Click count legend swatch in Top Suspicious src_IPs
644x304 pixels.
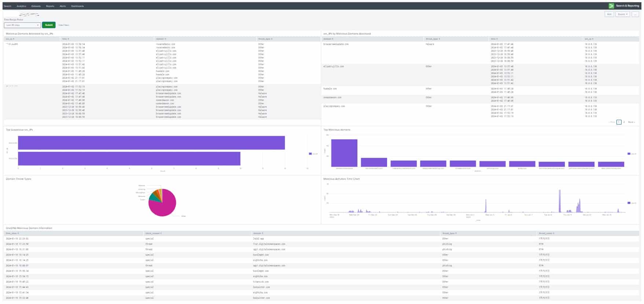310,154
